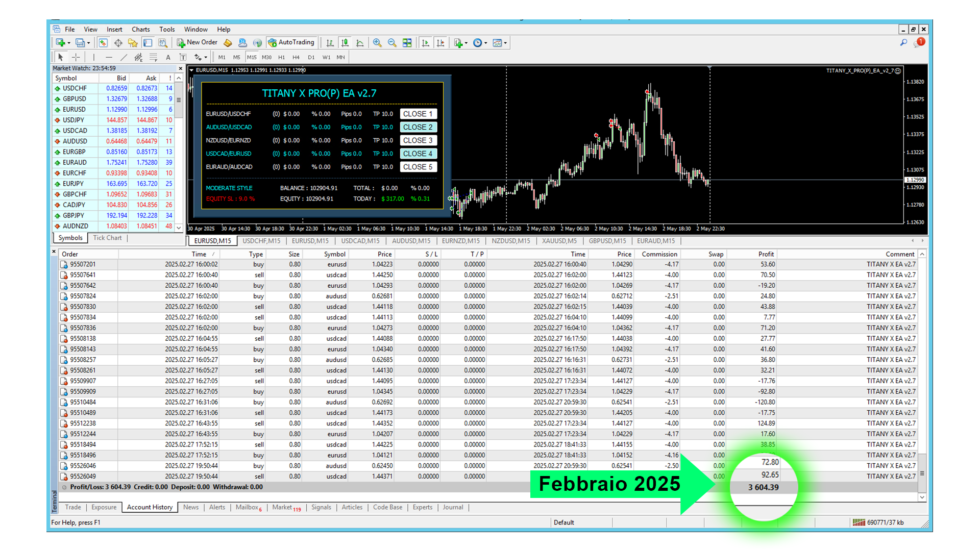Select the Crosshair cursor tool

pos(76,57)
